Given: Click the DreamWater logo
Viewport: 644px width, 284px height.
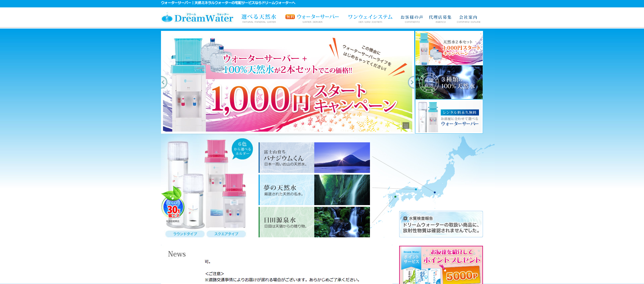Looking at the screenshot, I should tap(197, 17).
